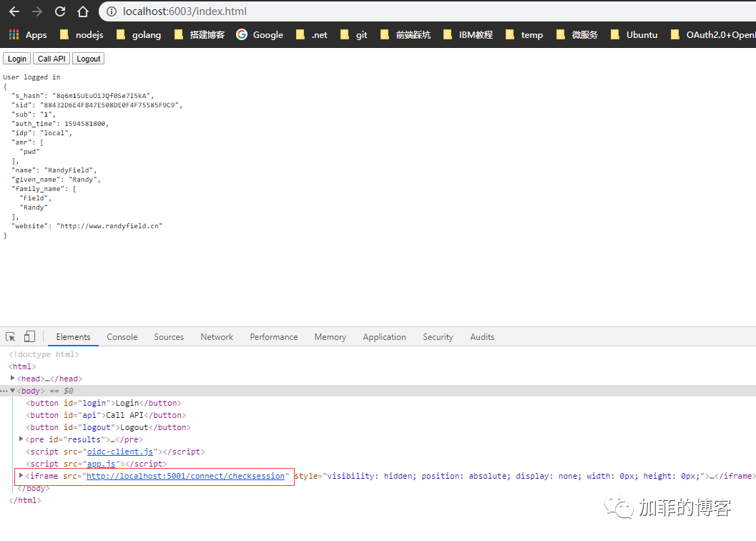Image resolution: width=756 pixels, height=541 pixels.
Task: Open the Sources tab
Action: click(x=169, y=337)
